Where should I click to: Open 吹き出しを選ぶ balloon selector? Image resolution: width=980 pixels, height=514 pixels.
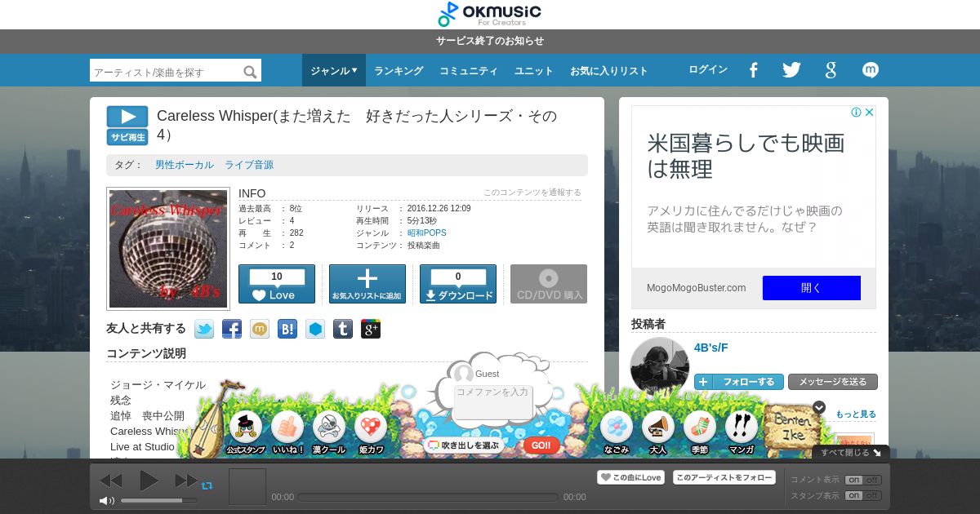tap(463, 445)
